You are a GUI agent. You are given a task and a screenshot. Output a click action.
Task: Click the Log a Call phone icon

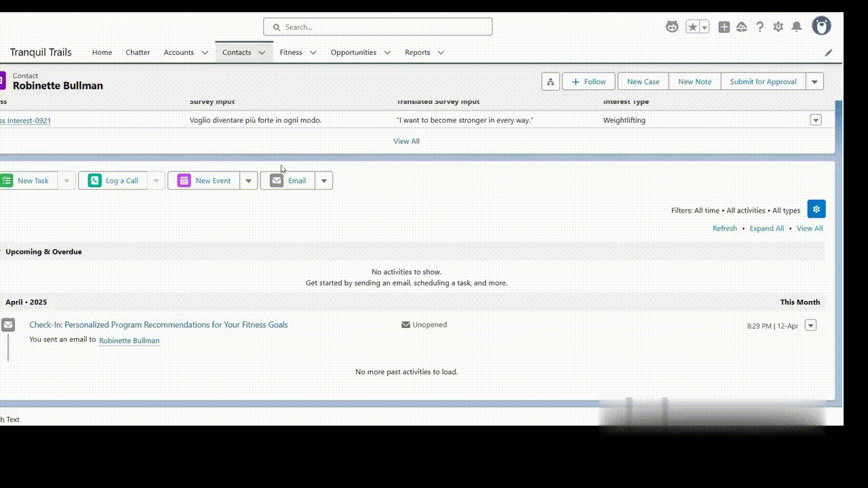tap(94, 180)
